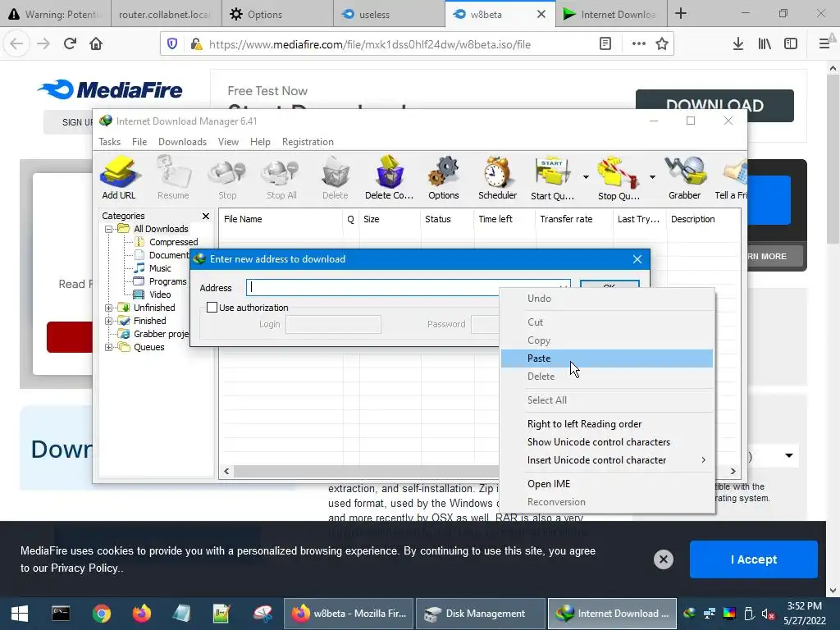Image resolution: width=840 pixels, height=630 pixels.
Task: Open the Grabber toolbar icon
Action: tap(685, 178)
